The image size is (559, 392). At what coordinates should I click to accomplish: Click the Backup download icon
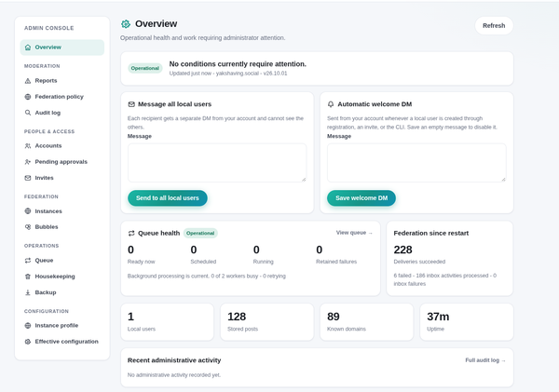tap(28, 292)
